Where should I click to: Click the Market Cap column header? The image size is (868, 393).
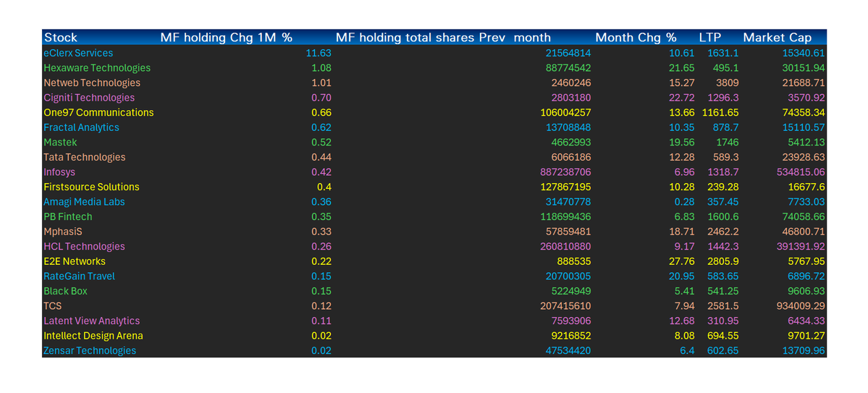778,38
